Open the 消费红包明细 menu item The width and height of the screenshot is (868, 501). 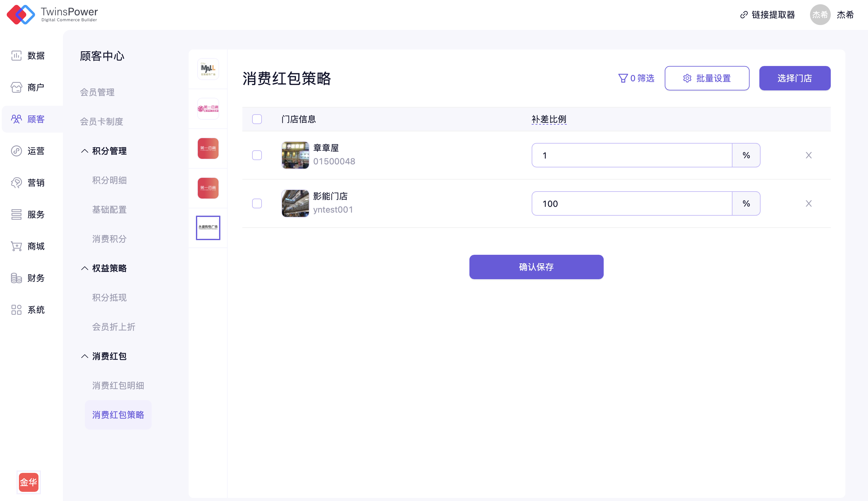click(x=118, y=386)
